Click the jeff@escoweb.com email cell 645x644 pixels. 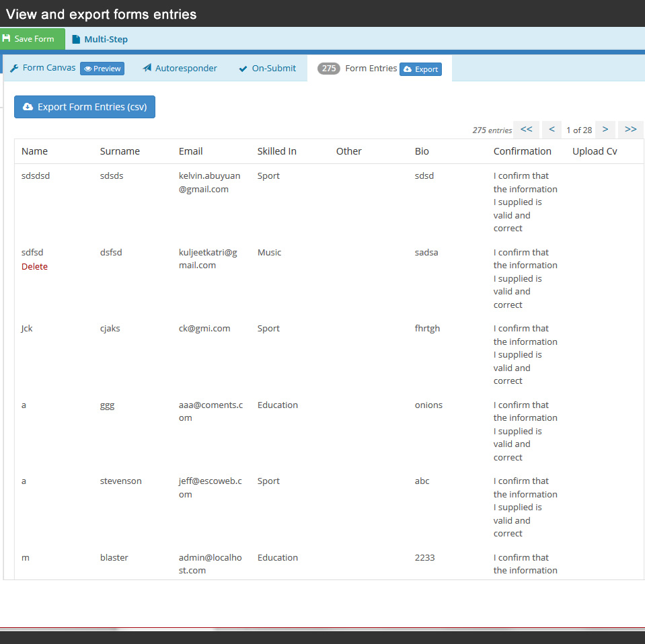pos(211,488)
